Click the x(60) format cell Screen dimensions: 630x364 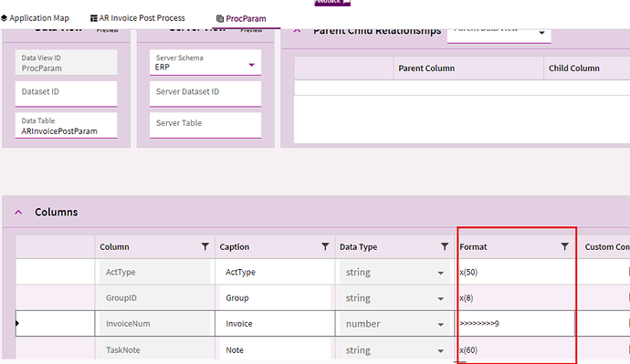pyautogui.click(x=516, y=350)
